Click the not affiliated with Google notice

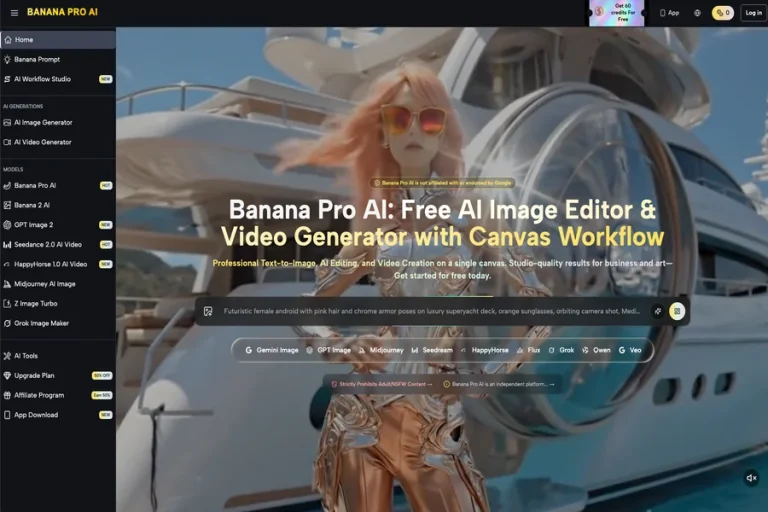[x=443, y=183]
